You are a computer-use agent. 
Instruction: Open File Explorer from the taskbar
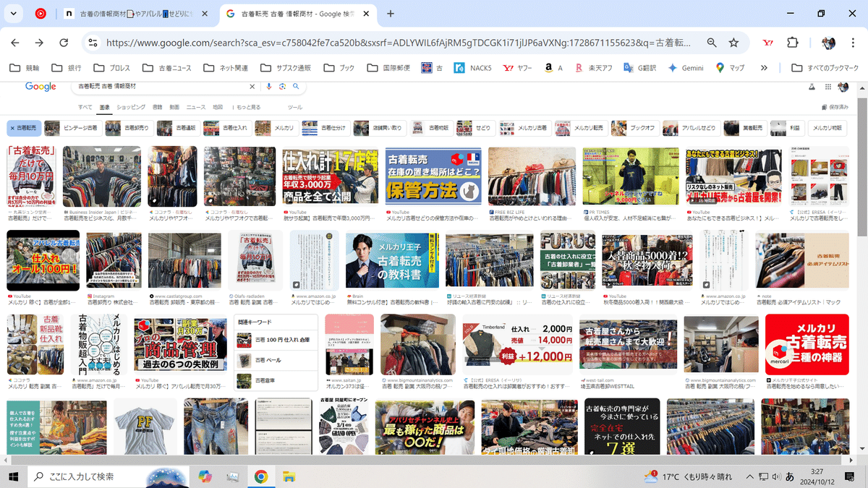289,476
